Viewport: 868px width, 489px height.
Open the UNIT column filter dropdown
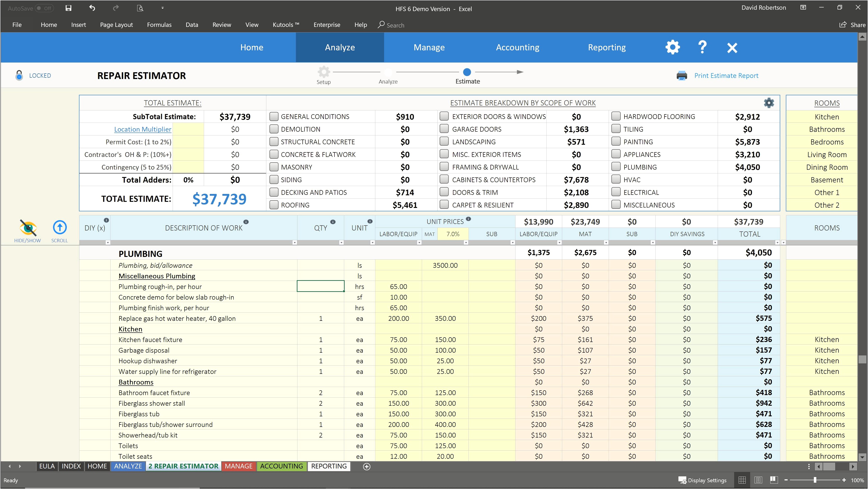tap(372, 243)
